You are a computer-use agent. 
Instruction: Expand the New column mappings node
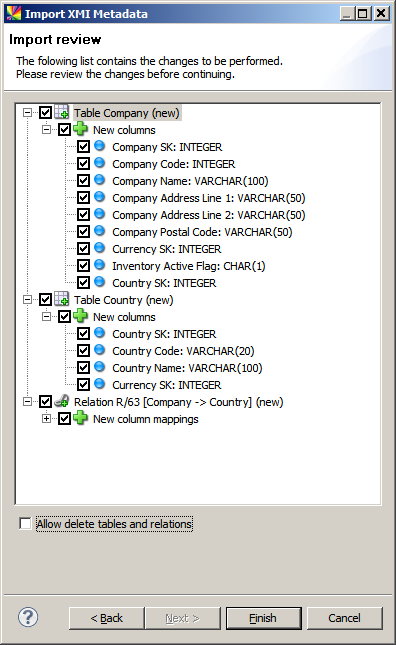(x=46, y=418)
